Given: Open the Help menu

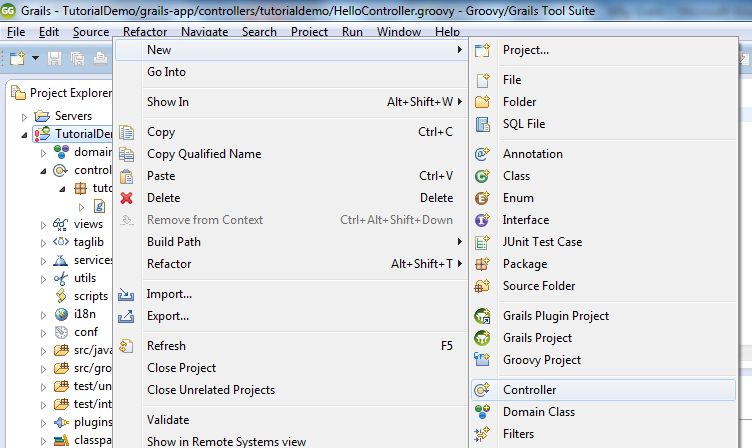Looking at the screenshot, I should tap(447, 32).
